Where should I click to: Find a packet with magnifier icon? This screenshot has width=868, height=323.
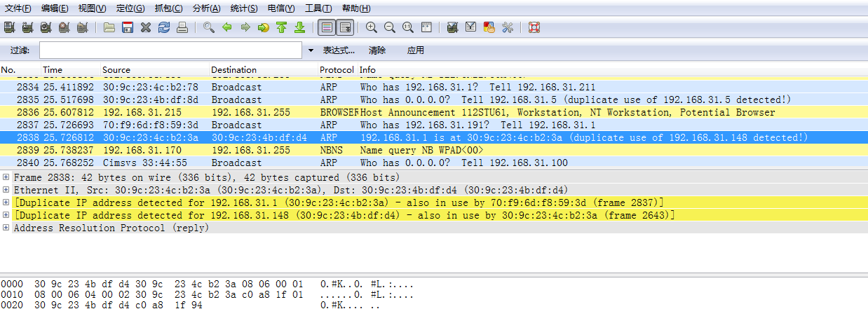click(209, 27)
